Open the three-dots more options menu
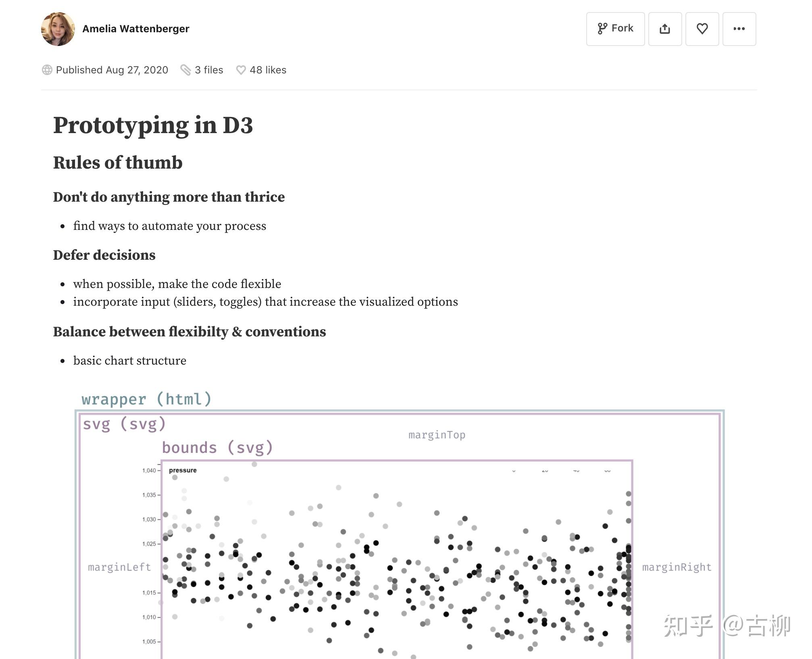The width and height of the screenshot is (812, 659). 739,29
